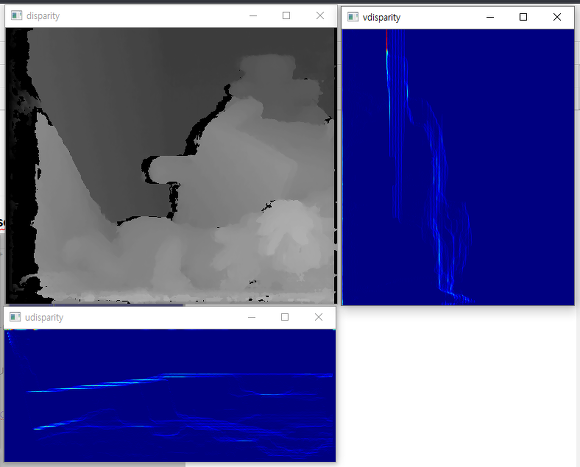Click the disparity window app icon
Image resolution: width=580 pixels, height=467 pixels.
point(16,16)
